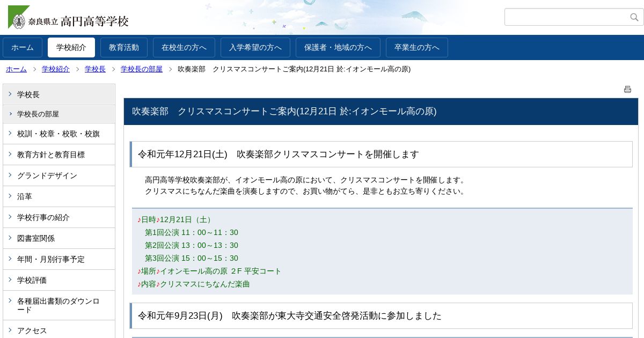Open アクセス sidebar item
Viewport: 644px width, 338px height.
tap(59, 330)
